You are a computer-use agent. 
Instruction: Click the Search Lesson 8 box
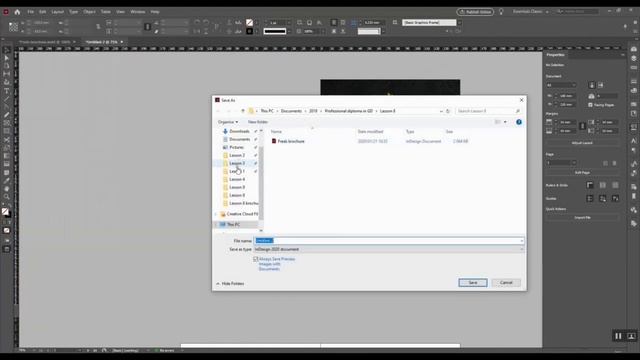tap(488, 111)
